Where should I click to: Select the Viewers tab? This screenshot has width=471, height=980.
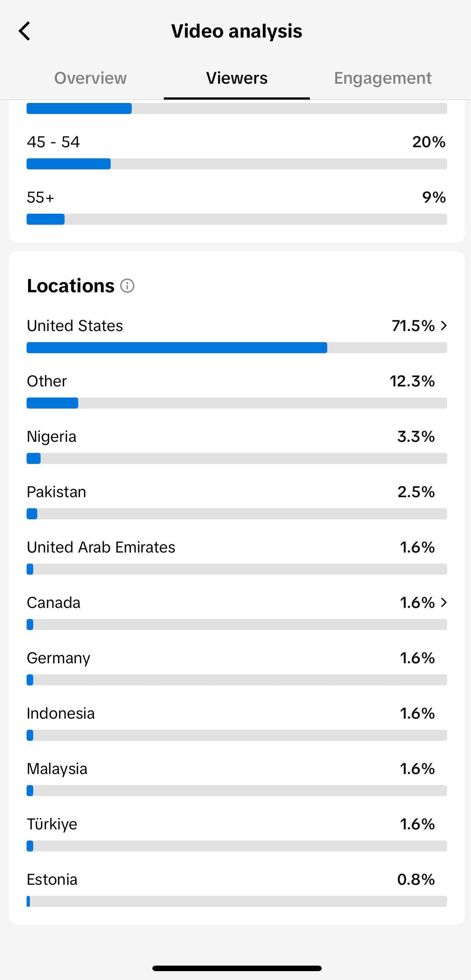pos(237,78)
